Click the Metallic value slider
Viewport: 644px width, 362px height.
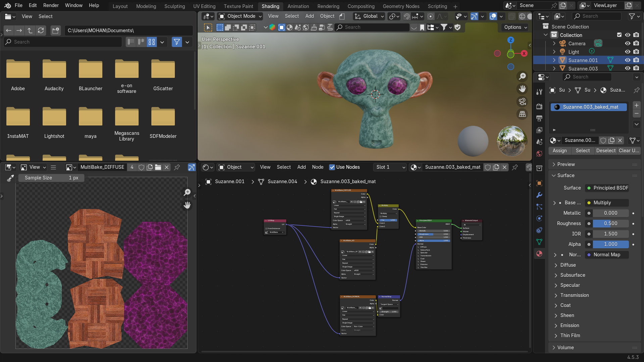(x=610, y=213)
